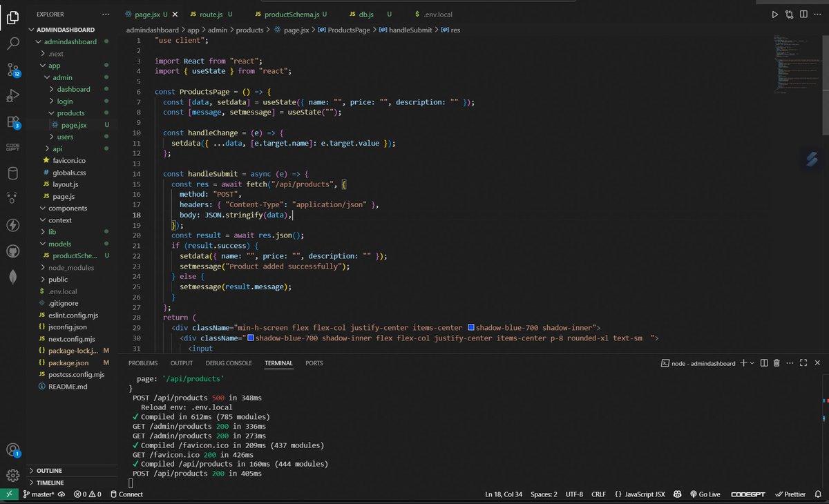Run code with the play icon
This screenshot has height=504, width=829.
click(774, 14)
